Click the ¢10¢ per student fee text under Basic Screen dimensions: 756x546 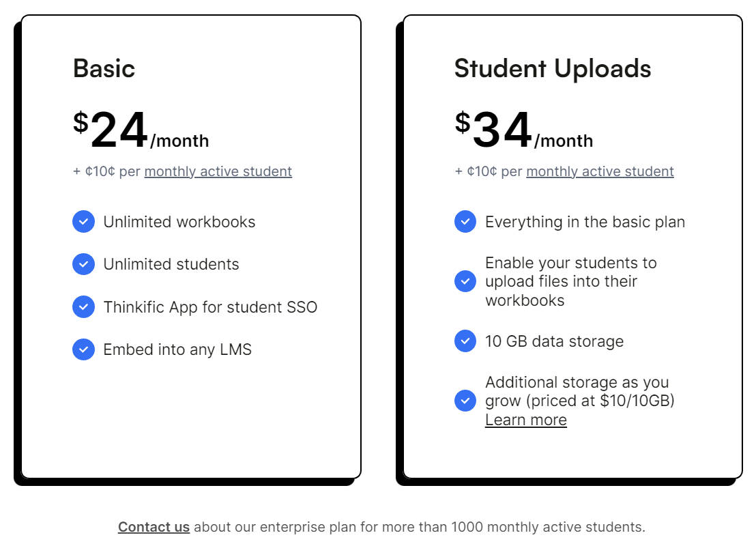(x=119, y=171)
